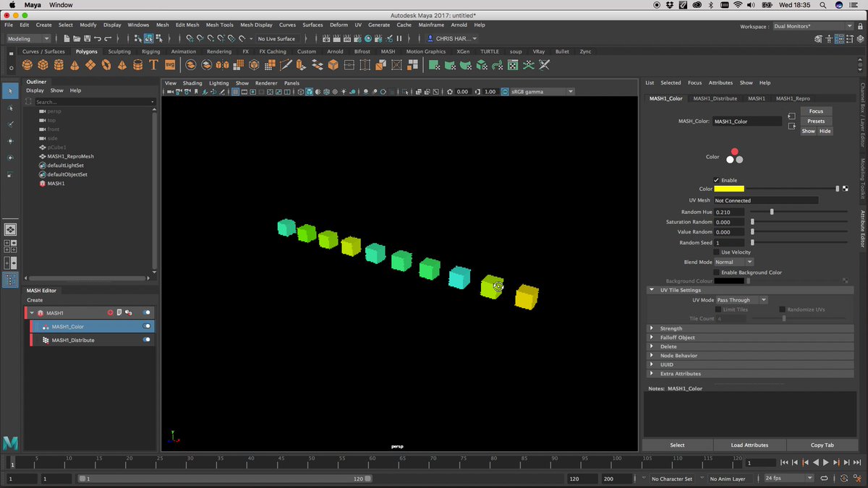Viewport: 868px width, 488px height.
Task: Click the yellow Color swatch
Action: [729, 189]
